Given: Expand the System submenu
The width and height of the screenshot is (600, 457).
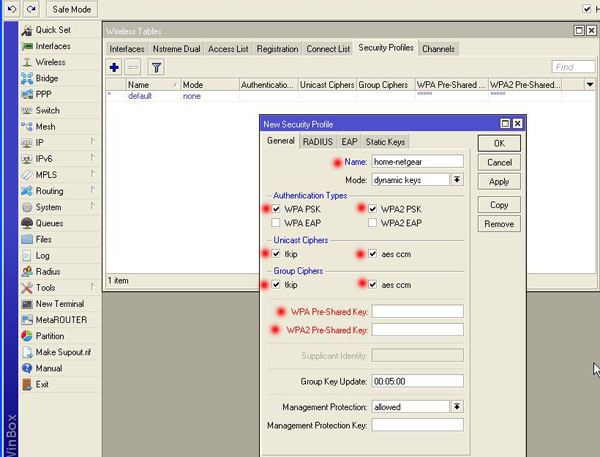Looking at the screenshot, I should click(x=93, y=206).
